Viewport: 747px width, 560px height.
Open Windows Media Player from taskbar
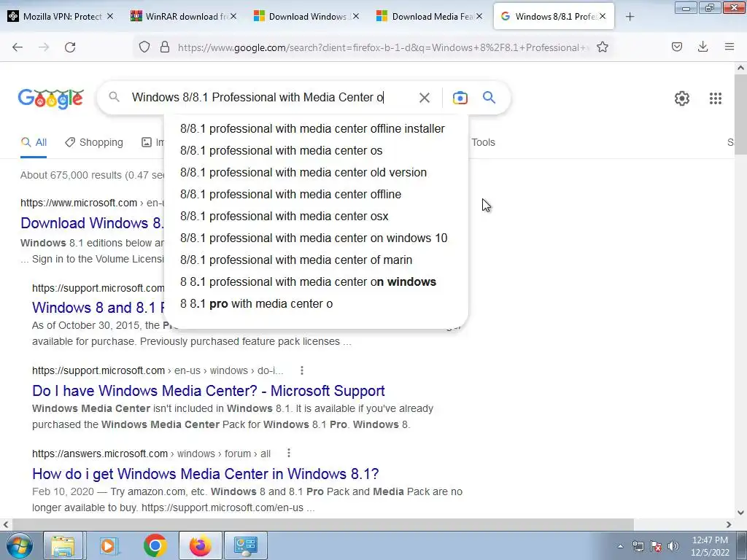109,545
